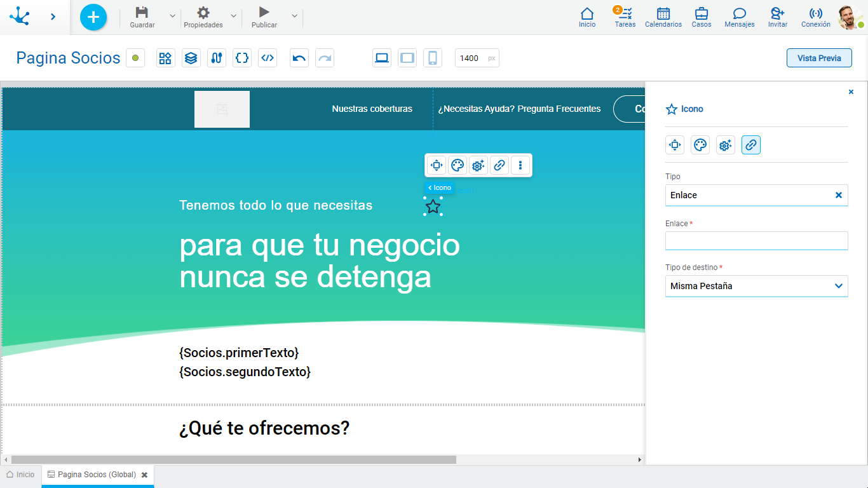This screenshot has width=868, height=488.
Task: Switch to tablet view
Action: click(x=407, y=58)
